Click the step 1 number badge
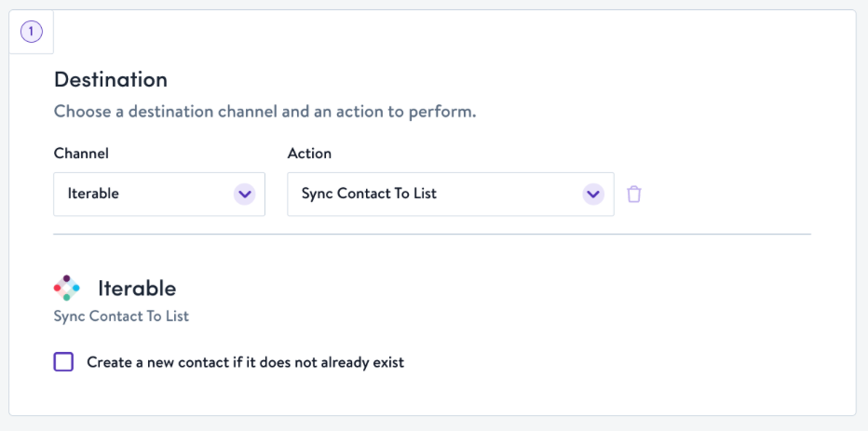This screenshot has width=868, height=431. (31, 32)
